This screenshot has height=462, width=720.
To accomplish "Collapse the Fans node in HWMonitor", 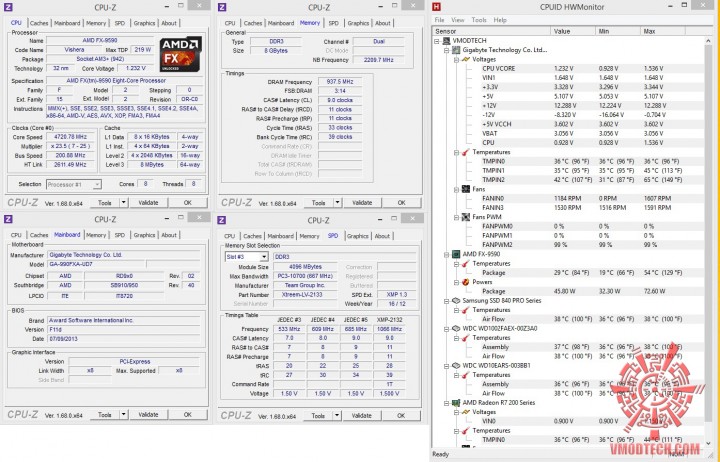I will (x=456, y=189).
